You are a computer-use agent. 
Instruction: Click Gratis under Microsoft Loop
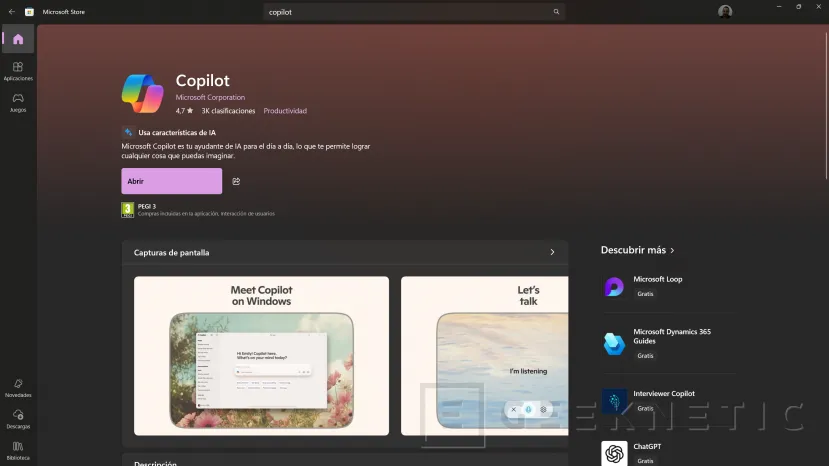tap(645, 294)
